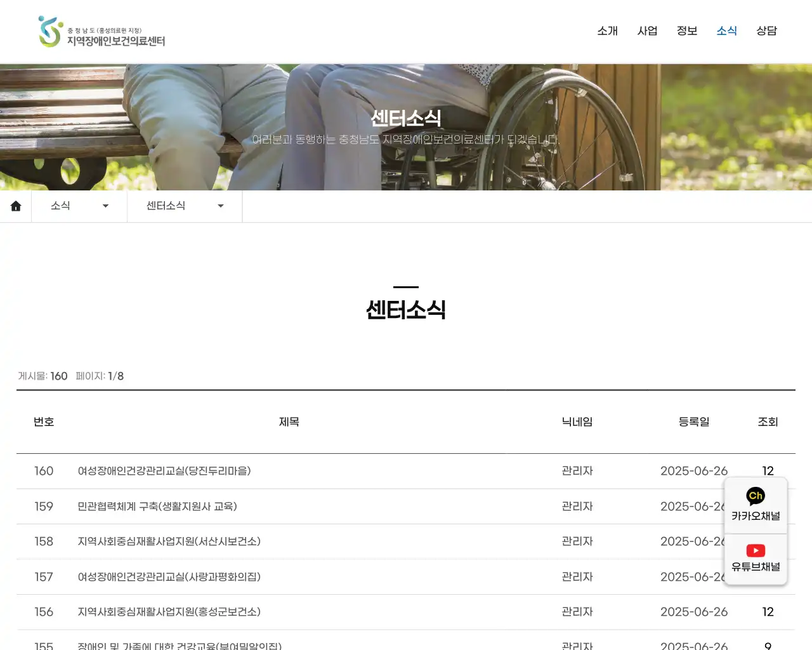Open the 소식 top menu
Screen dimensions: 812x650
pyautogui.click(x=726, y=30)
